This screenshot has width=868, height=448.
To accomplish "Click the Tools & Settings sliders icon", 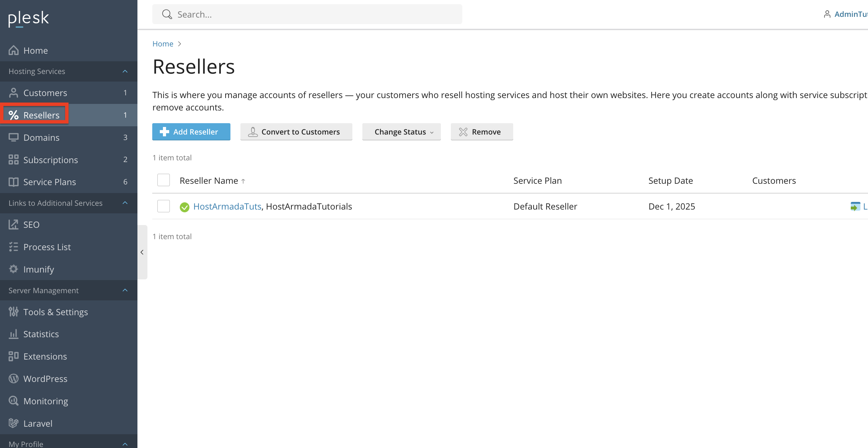I will [13, 312].
